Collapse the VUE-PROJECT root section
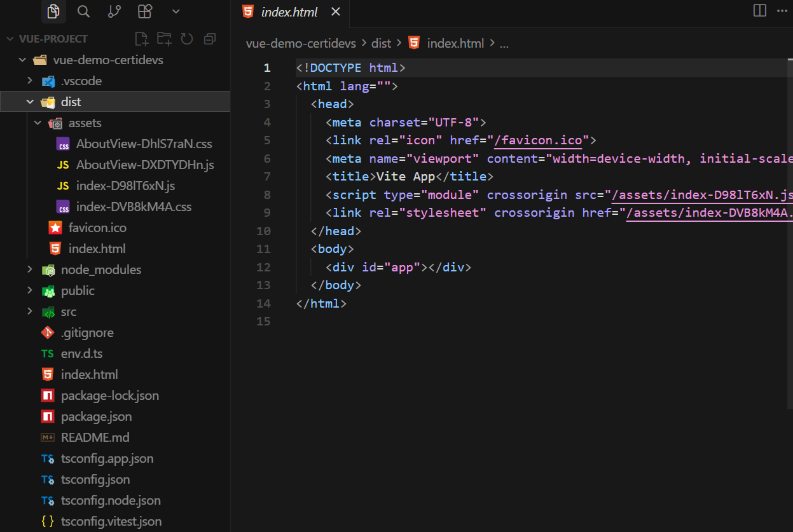Screen dimensions: 793x532 pyautogui.click(x=10, y=39)
